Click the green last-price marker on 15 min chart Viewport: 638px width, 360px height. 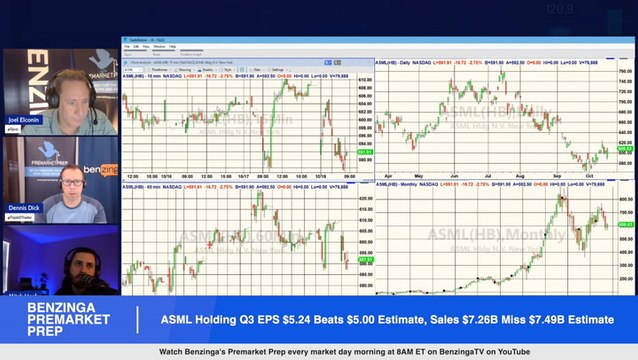click(x=365, y=152)
